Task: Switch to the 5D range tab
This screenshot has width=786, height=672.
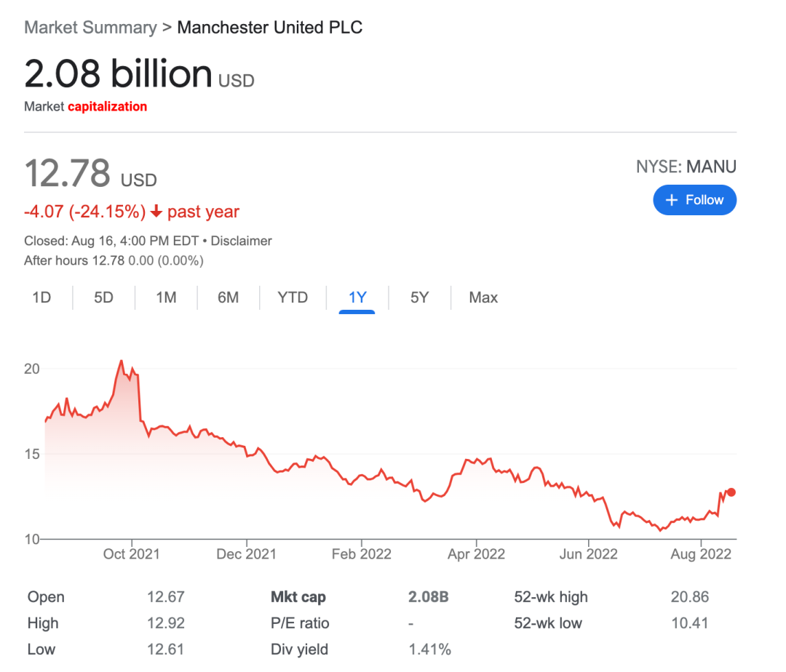Action: (104, 297)
